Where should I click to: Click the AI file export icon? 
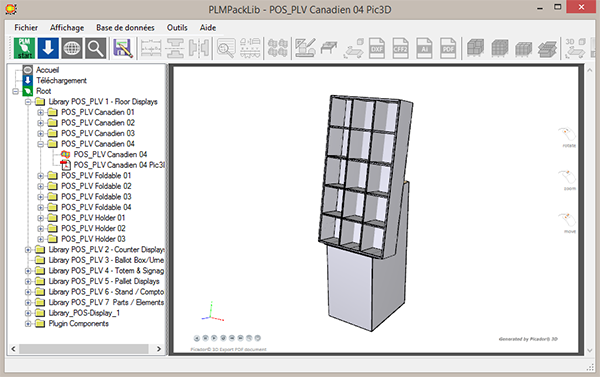(424, 48)
